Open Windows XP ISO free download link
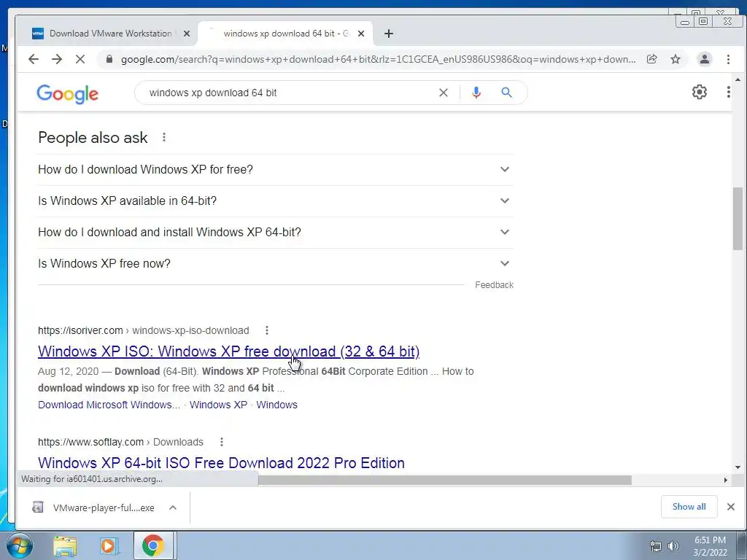The image size is (747, 560). (x=228, y=351)
